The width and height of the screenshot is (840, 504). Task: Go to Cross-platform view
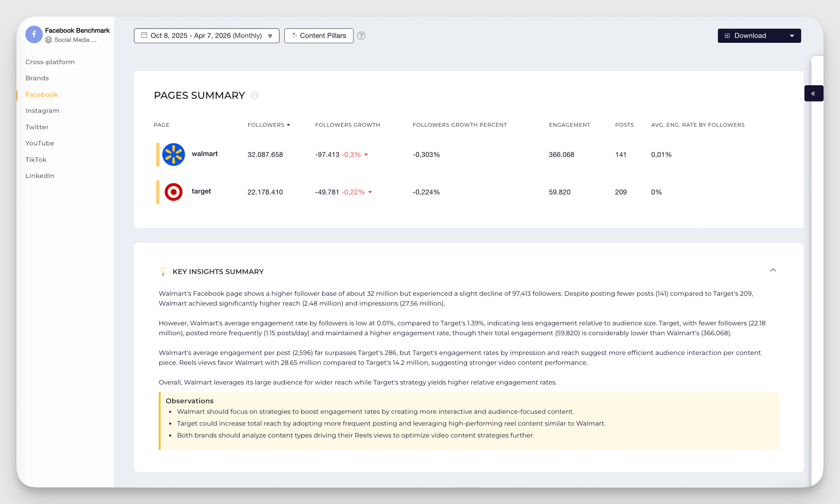[50, 62]
